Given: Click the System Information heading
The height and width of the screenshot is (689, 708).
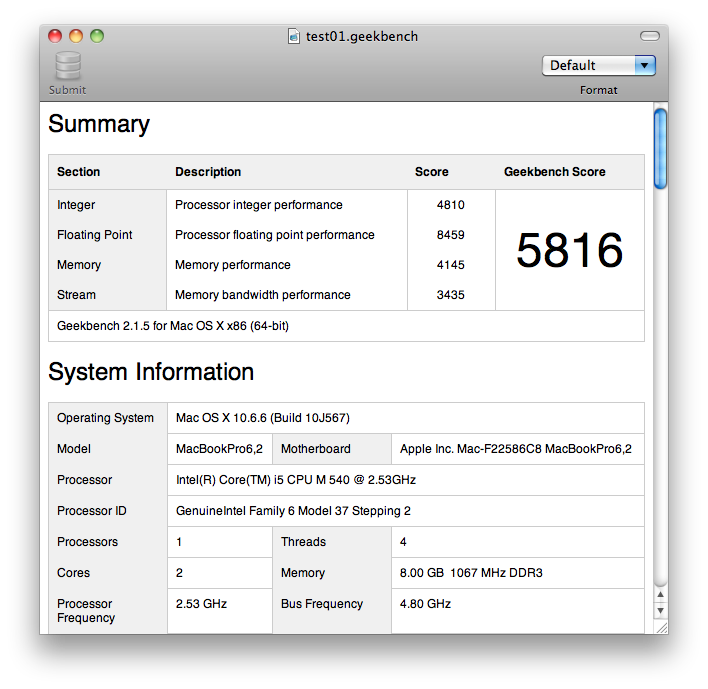Looking at the screenshot, I should pyautogui.click(x=151, y=372).
